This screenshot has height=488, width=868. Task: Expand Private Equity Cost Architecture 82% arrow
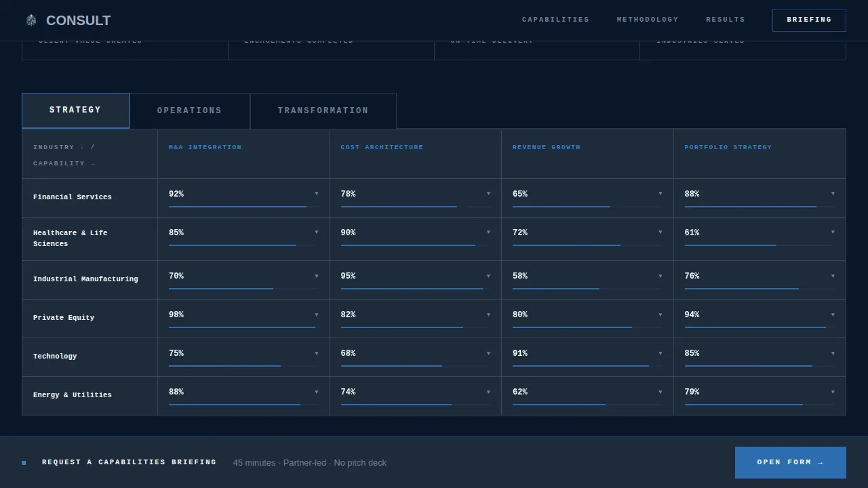(x=488, y=314)
